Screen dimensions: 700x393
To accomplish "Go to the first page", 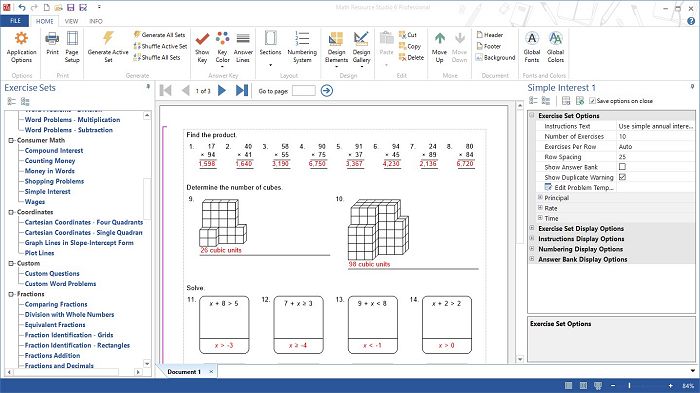I will pos(166,91).
